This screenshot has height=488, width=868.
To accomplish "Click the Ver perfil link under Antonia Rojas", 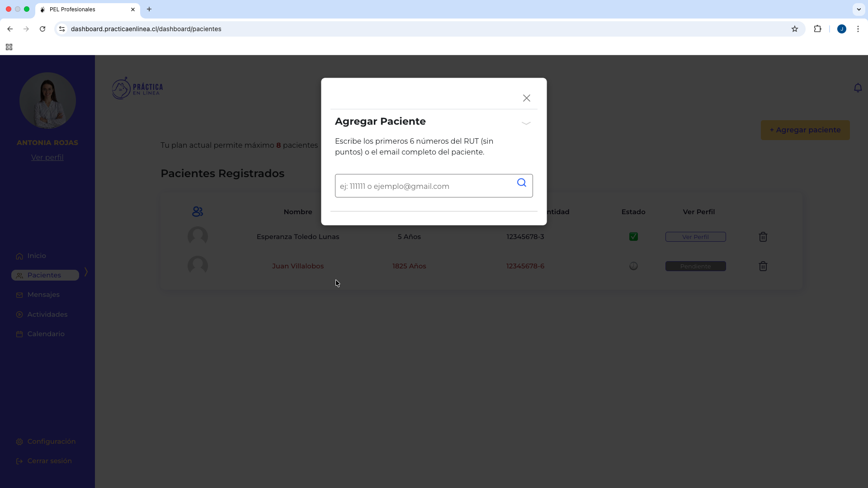I will click(47, 157).
